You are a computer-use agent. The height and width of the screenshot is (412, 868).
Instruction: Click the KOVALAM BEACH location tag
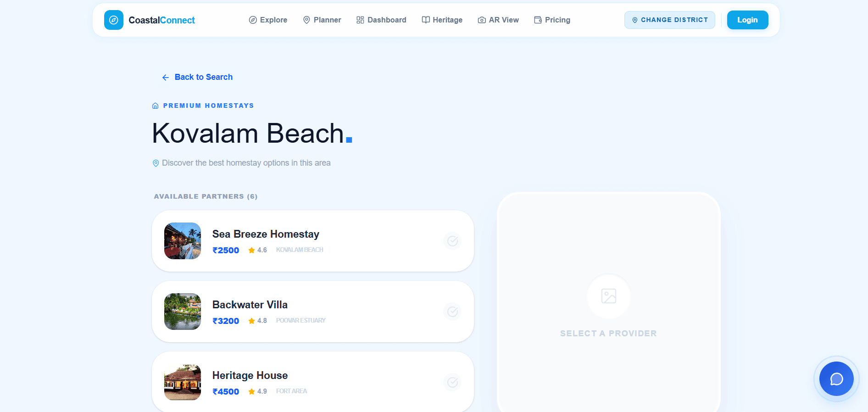pyautogui.click(x=300, y=250)
